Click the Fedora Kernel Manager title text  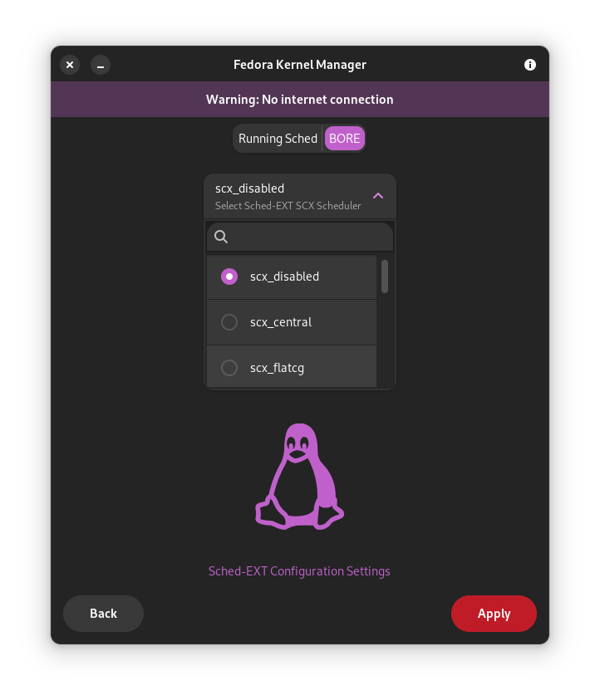[x=300, y=65]
